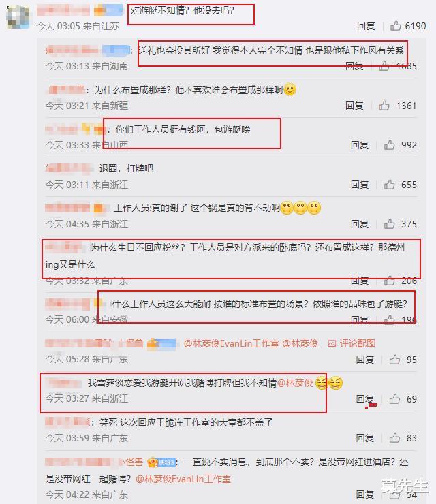Click @林彦俊 mention in the 03:27 comment

pyautogui.click(x=295, y=383)
